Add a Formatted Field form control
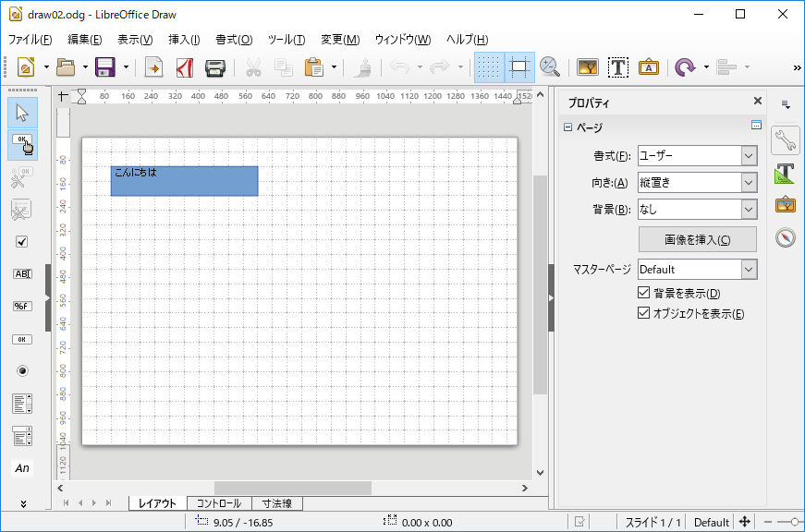This screenshot has height=532, width=805. pyautogui.click(x=22, y=307)
